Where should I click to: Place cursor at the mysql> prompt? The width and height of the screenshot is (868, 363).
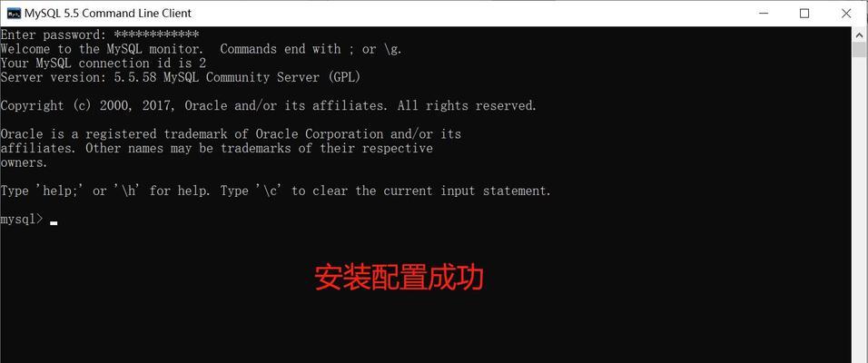tap(54, 220)
